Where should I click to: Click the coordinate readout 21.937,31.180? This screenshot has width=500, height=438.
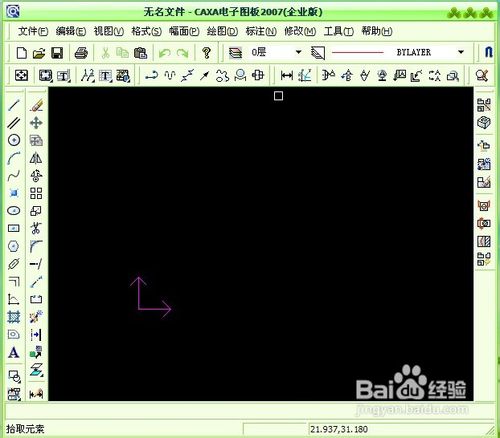coord(339,429)
